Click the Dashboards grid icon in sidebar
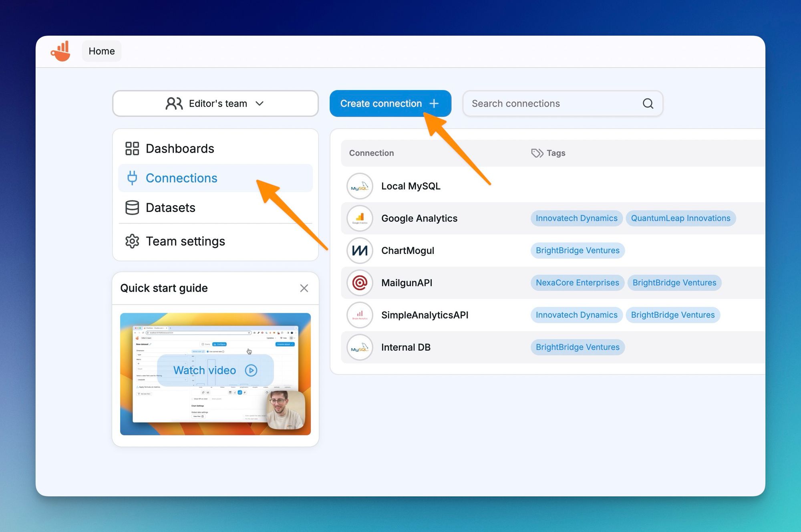Image resolution: width=801 pixels, height=532 pixels. click(x=132, y=148)
